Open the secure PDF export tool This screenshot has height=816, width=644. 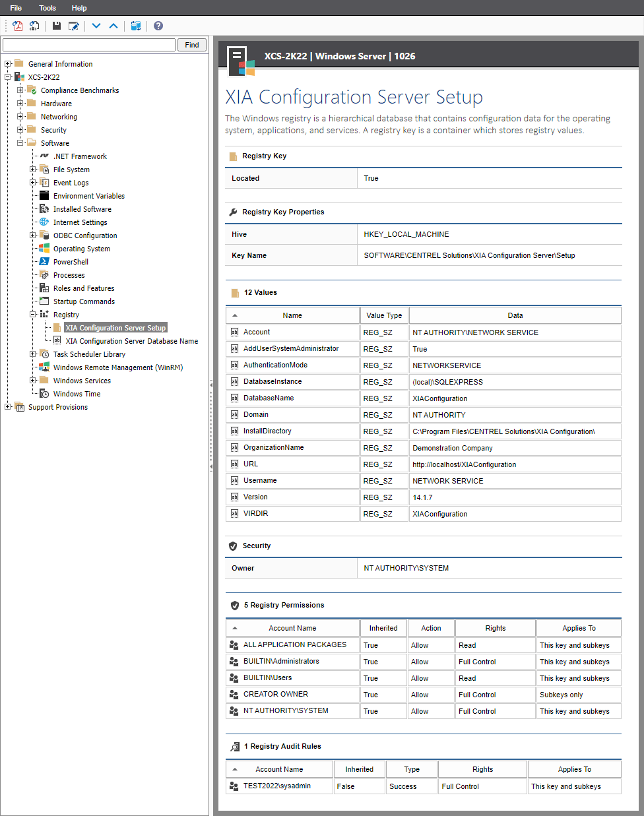(34, 26)
